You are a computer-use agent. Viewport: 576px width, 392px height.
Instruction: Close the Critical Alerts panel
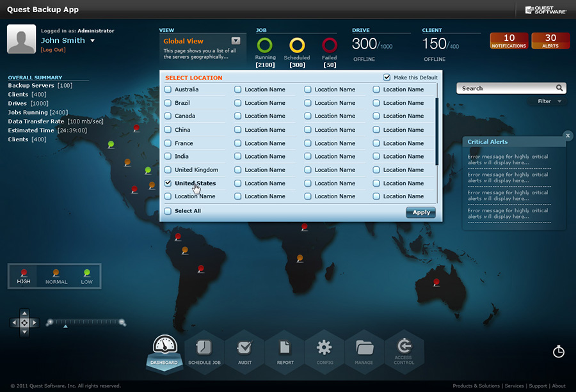[568, 136]
